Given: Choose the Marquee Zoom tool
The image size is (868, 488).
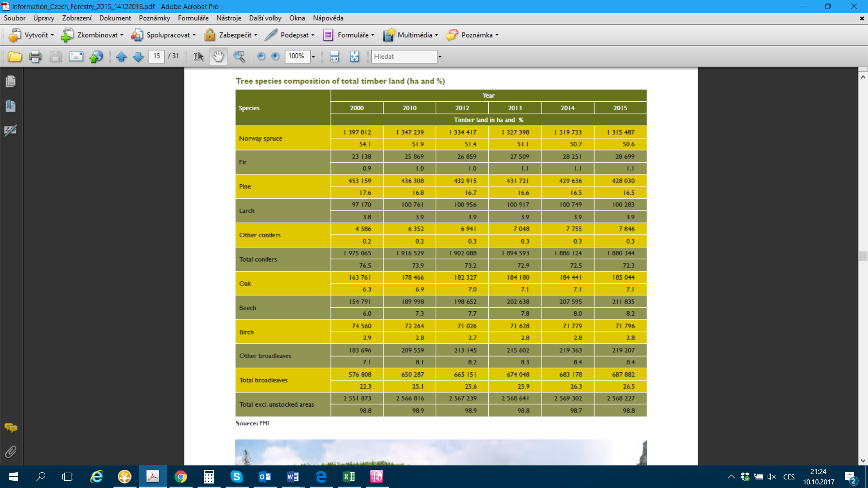Looking at the screenshot, I should (x=239, y=56).
